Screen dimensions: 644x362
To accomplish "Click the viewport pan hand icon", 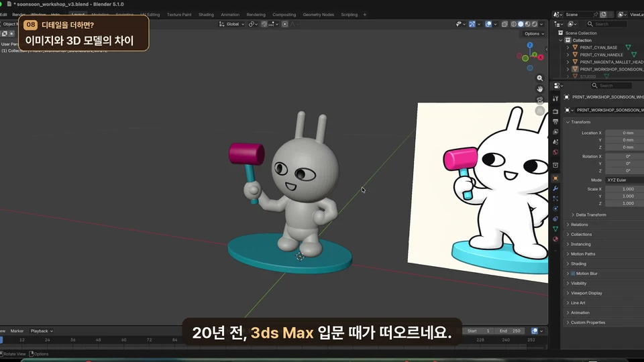I will (x=539, y=89).
